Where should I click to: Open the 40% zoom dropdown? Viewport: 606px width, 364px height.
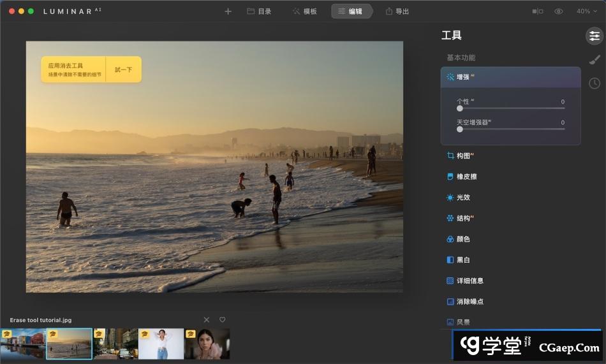586,11
